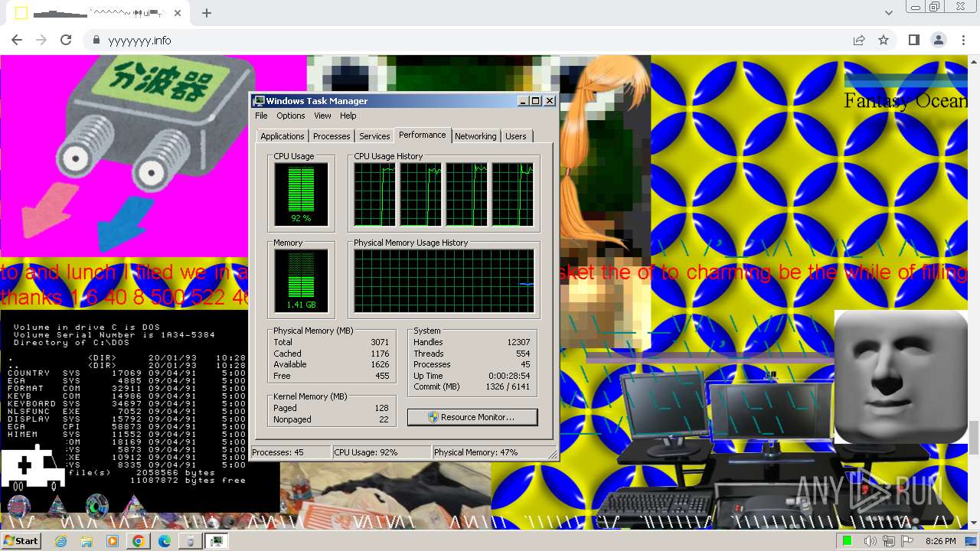Click Physical Memory Usage History graph

(443, 281)
